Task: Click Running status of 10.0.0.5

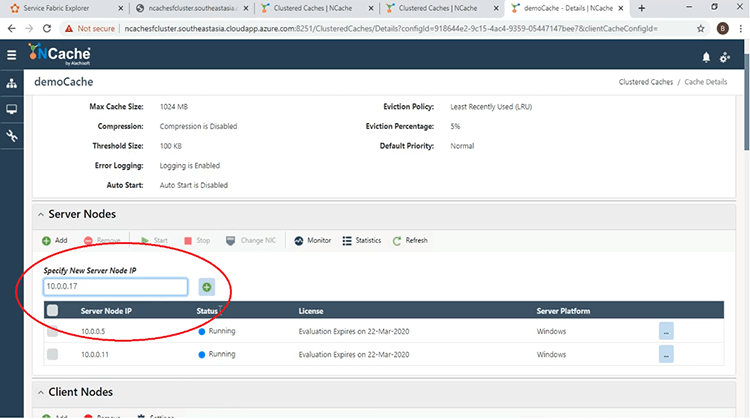Action: [217, 331]
